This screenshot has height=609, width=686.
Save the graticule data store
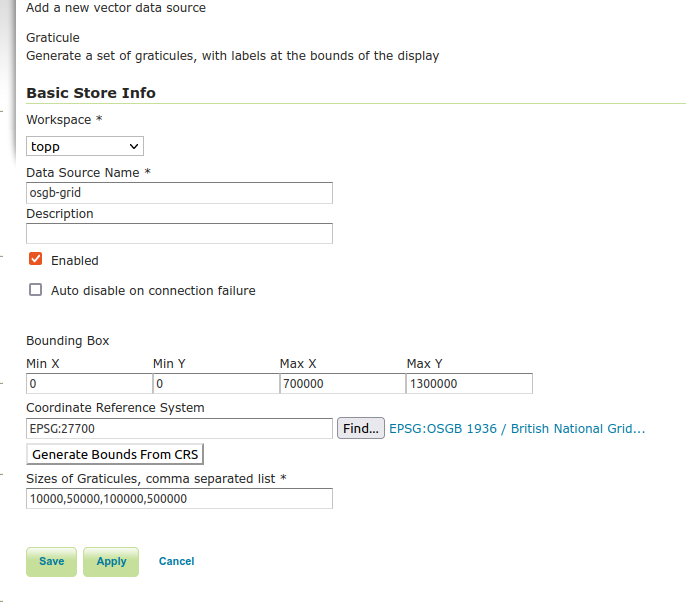tap(52, 561)
